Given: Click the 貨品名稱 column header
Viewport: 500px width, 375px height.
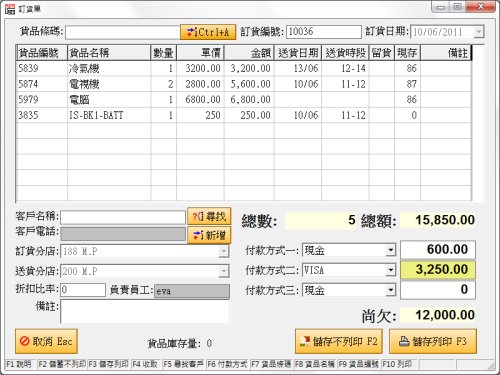Looking at the screenshot, I should (109, 53).
